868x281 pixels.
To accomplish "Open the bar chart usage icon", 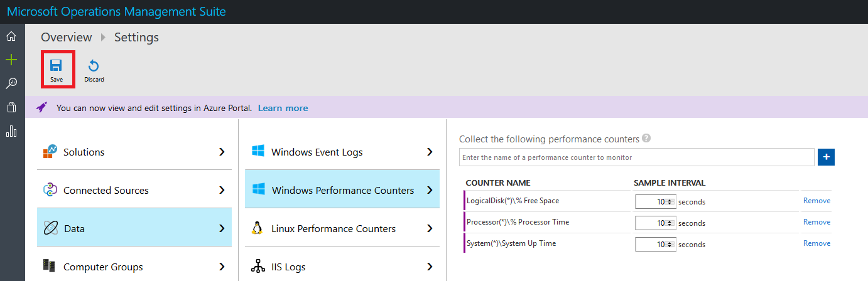I will 11,131.
